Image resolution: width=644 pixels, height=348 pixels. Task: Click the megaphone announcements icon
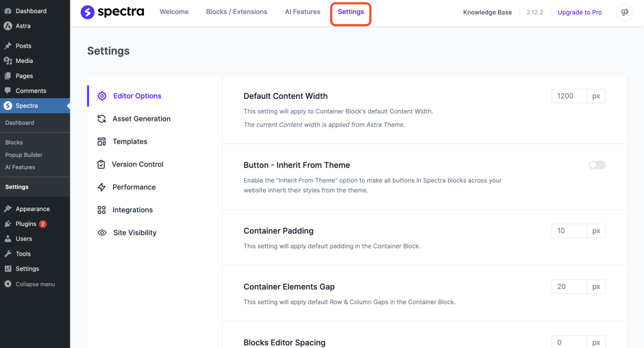point(625,13)
